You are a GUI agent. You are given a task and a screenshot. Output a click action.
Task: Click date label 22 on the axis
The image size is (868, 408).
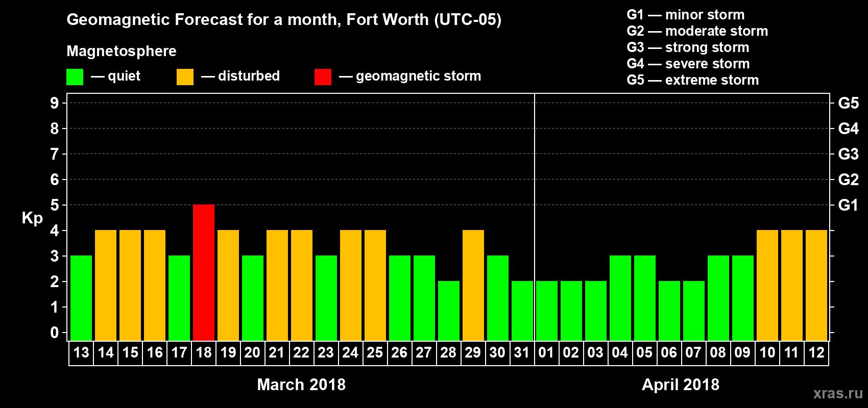pyautogui.click(x=301, y=353)
